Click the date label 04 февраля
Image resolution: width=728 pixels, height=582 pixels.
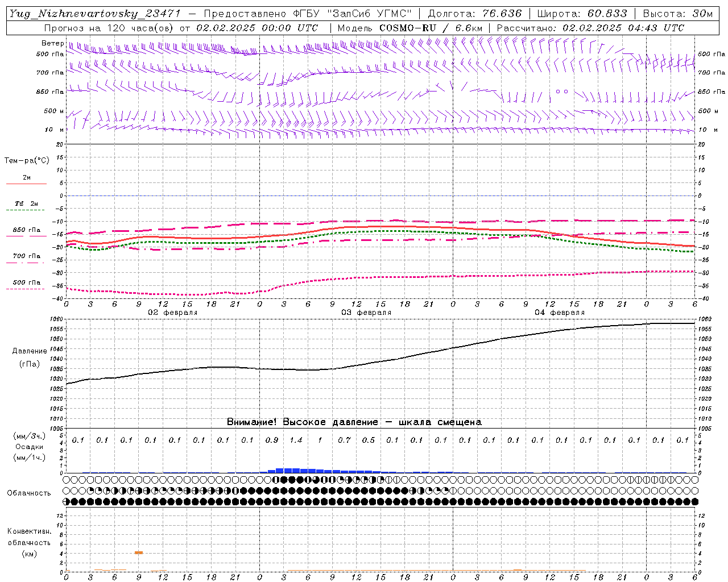click(560, 313)
